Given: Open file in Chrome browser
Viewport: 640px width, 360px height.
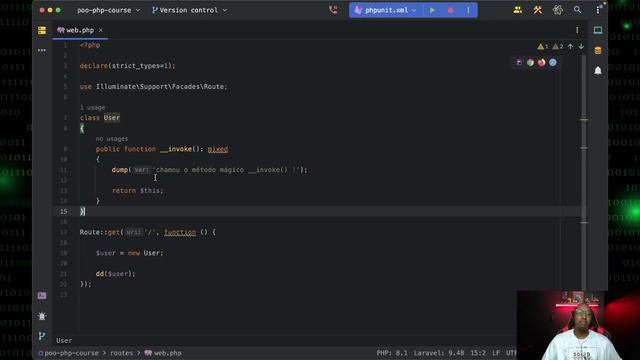Looking at the screenshot, I should pos(530,63).
